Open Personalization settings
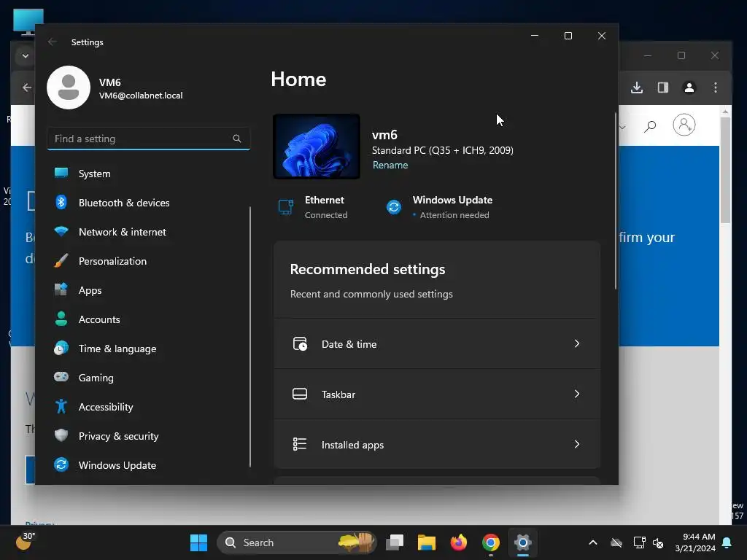Screen dimensions: 747x560 [x=149, y=261]
